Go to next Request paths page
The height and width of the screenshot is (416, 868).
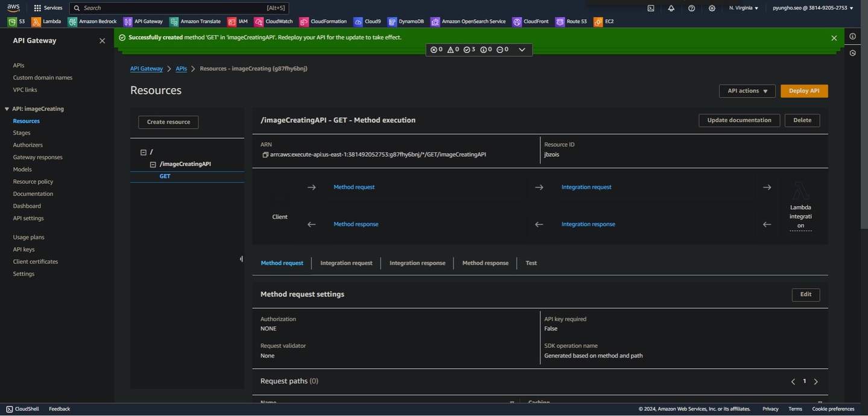[x=816, y=382]
